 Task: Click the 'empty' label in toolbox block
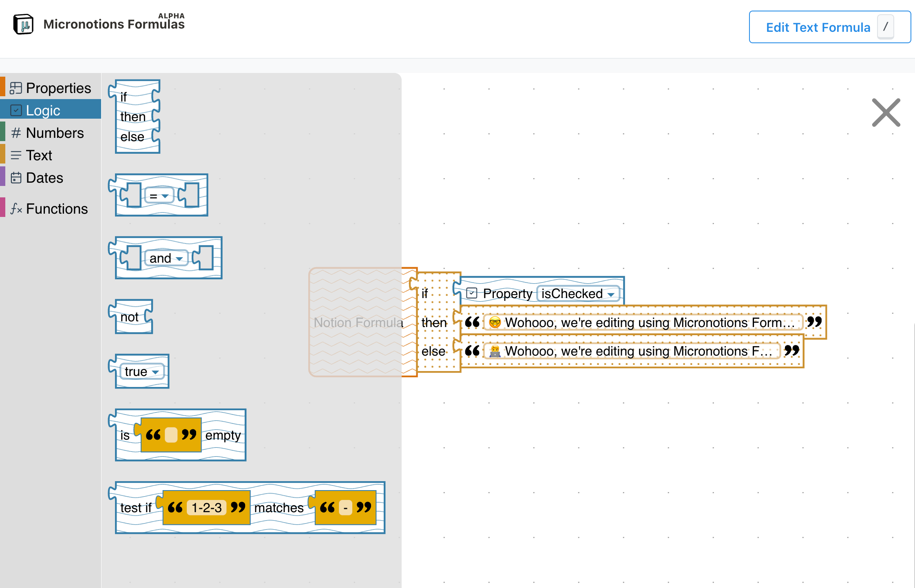click(x=223, y=435)
